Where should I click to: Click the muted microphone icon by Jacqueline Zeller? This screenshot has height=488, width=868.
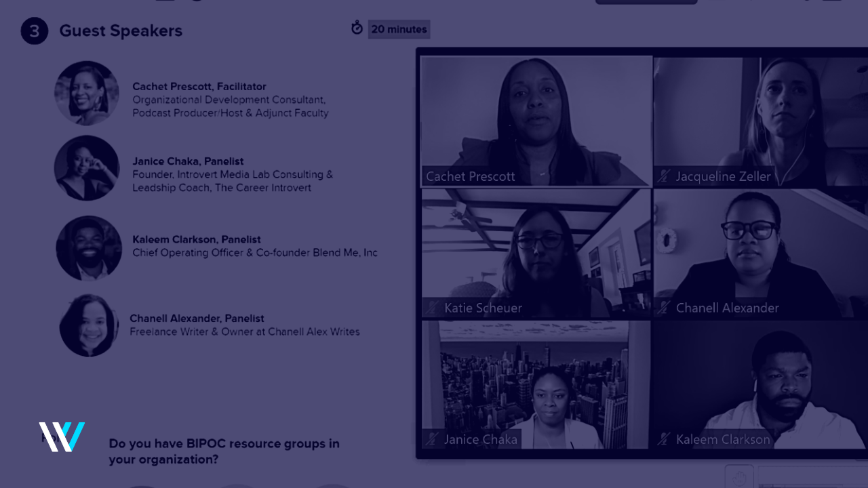(x=663, y=176)
